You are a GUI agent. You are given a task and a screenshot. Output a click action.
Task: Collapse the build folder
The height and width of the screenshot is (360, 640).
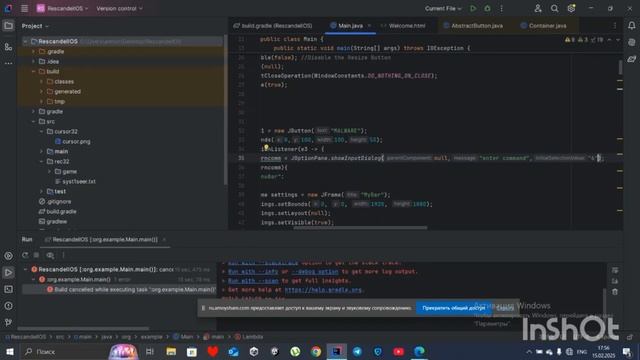[x=33, y=71]
